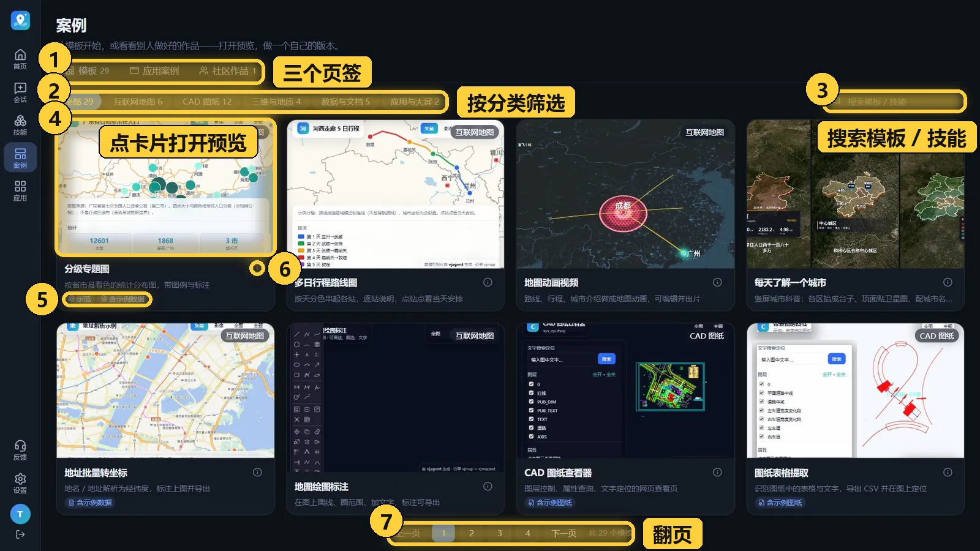
Task: Filter by 互联网地图 6 category
Action: [138, 102]
